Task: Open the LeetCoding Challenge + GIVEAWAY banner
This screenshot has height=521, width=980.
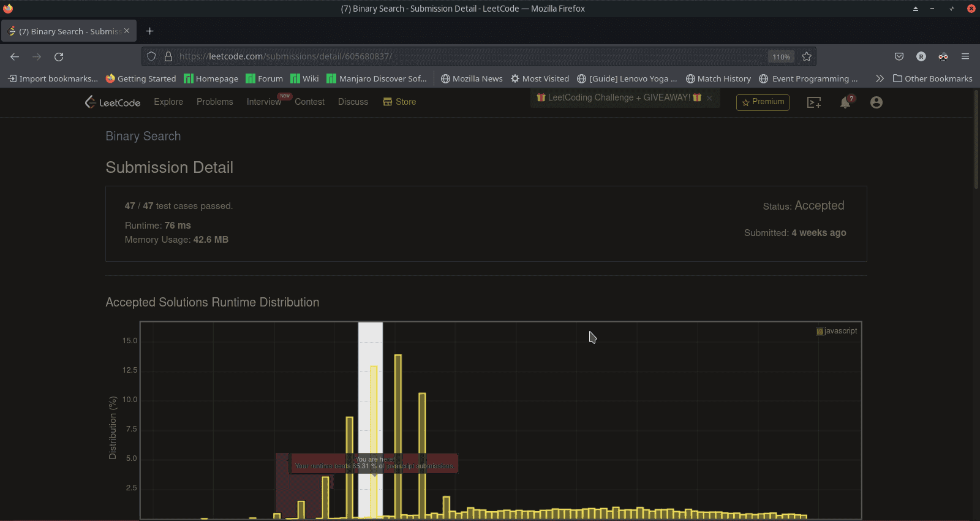Action: 619,97
